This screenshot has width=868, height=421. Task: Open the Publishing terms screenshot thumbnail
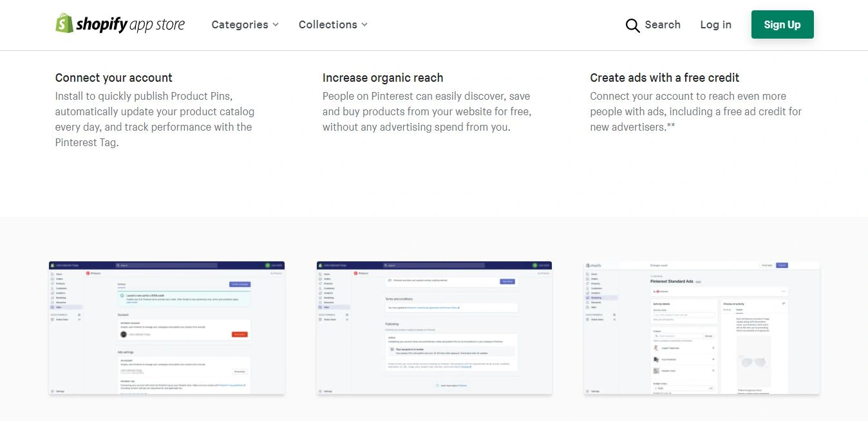434,328
